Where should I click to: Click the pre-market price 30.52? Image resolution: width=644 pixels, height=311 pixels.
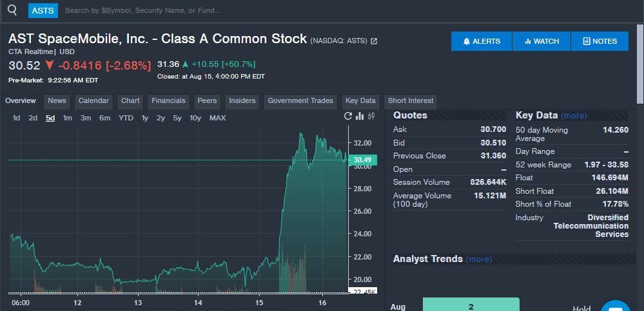24,66
